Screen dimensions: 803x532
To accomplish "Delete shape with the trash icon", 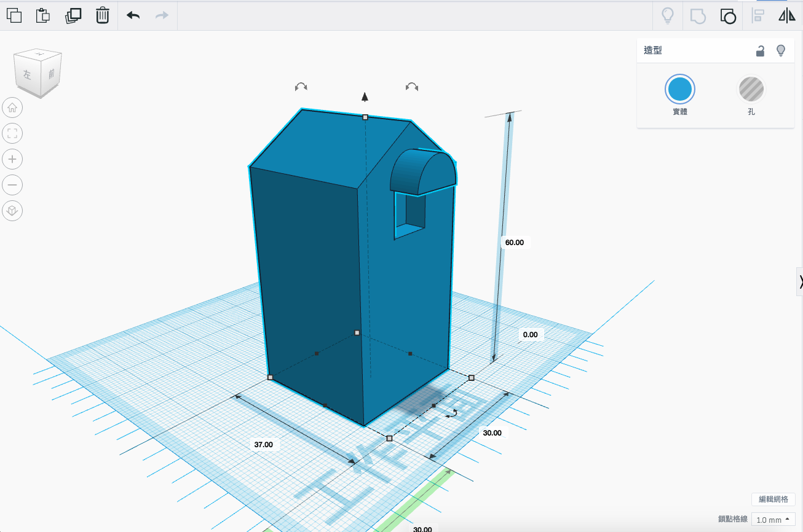I will pyautogui.click(x=103, y=15).
